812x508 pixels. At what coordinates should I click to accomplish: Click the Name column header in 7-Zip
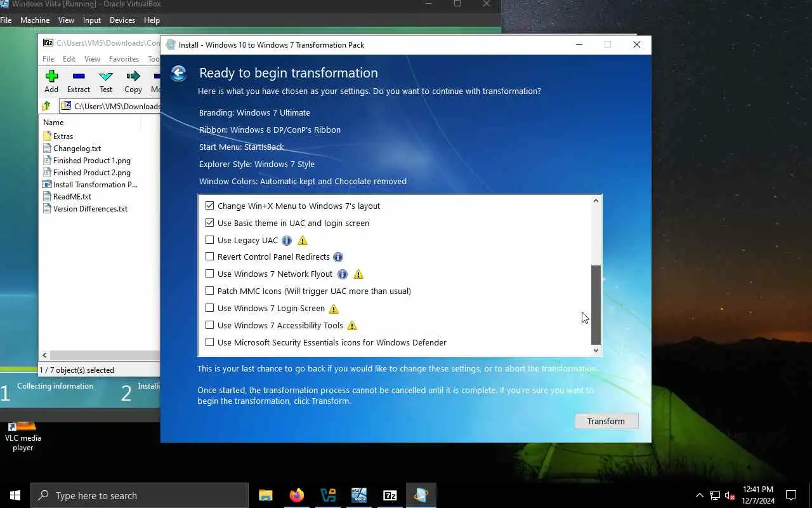click(x=53, y=123)
